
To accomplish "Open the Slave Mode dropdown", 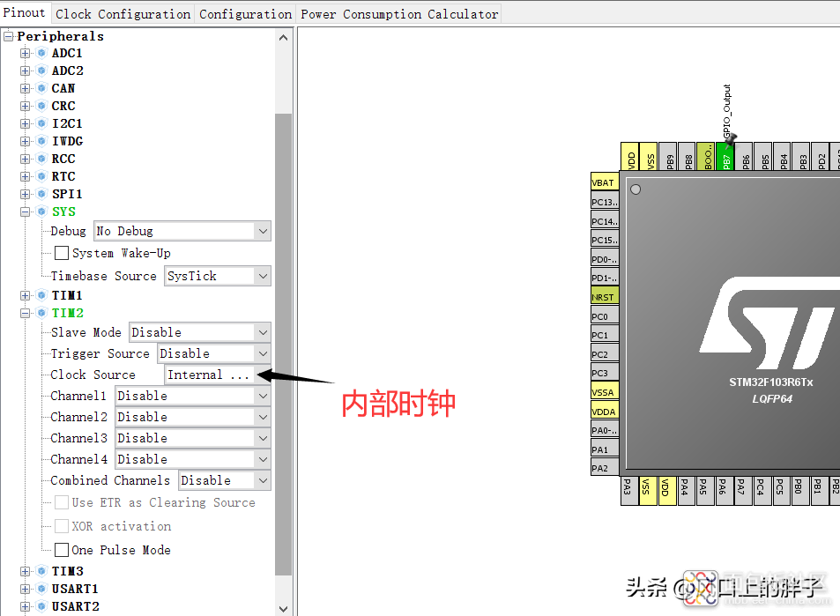I will pyautogui.click(x=200, y=332).
